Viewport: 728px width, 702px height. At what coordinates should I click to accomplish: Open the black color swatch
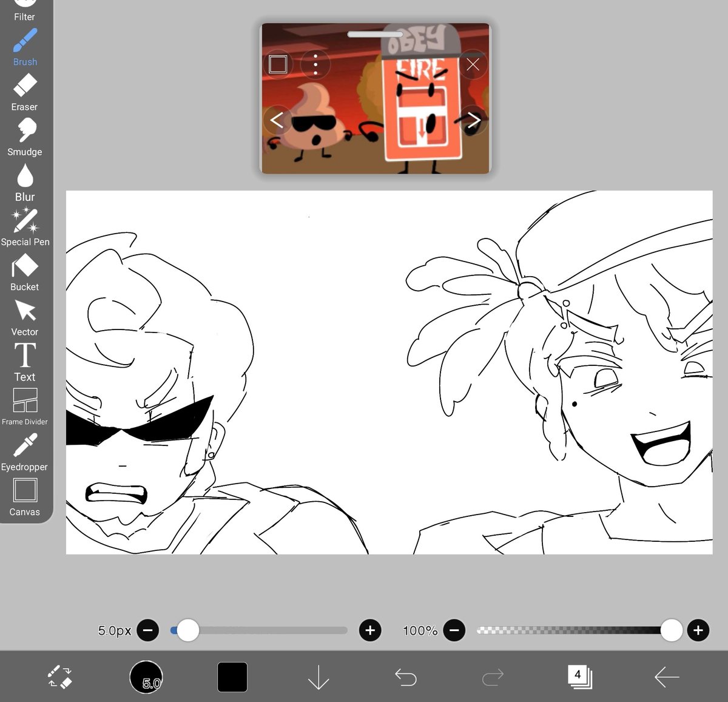[232, 677]
